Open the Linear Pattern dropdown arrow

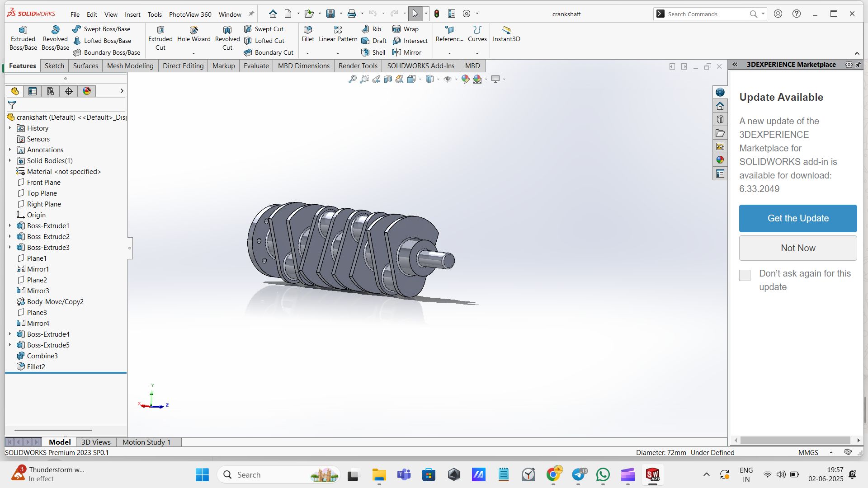click(x=338, y=53)
